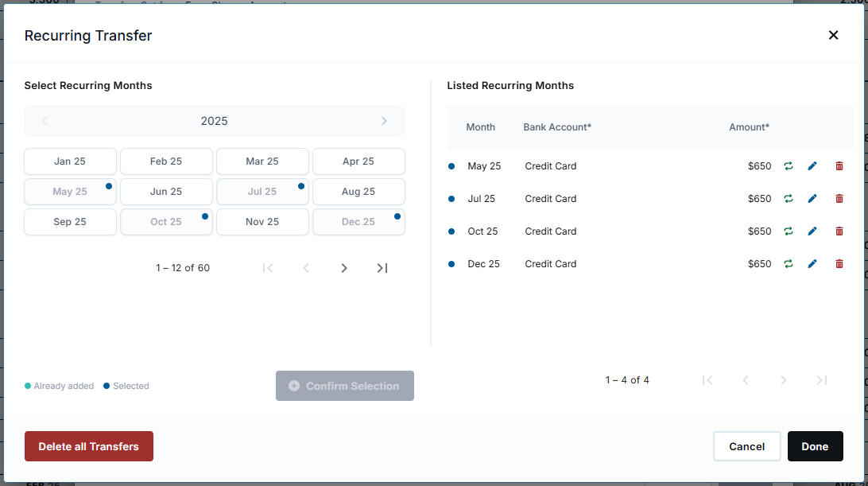The width and height of the screenshot is (868, 486).
Task: Delete the Jul 25 transfer via trash icon
Action: pyautogui.click(x=839, y=198)
